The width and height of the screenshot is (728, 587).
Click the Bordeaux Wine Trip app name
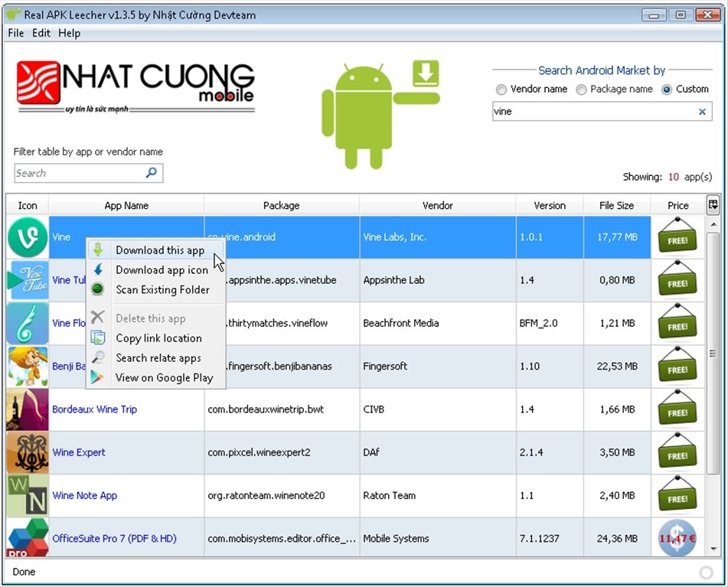click(94, 409)
